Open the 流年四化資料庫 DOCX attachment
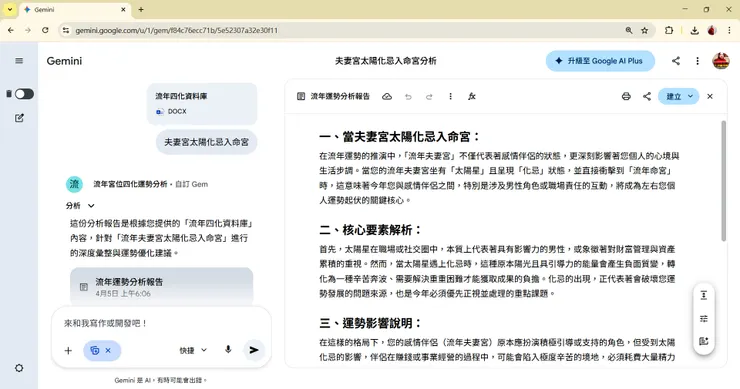The image size is (740, 389). (202, 103)
